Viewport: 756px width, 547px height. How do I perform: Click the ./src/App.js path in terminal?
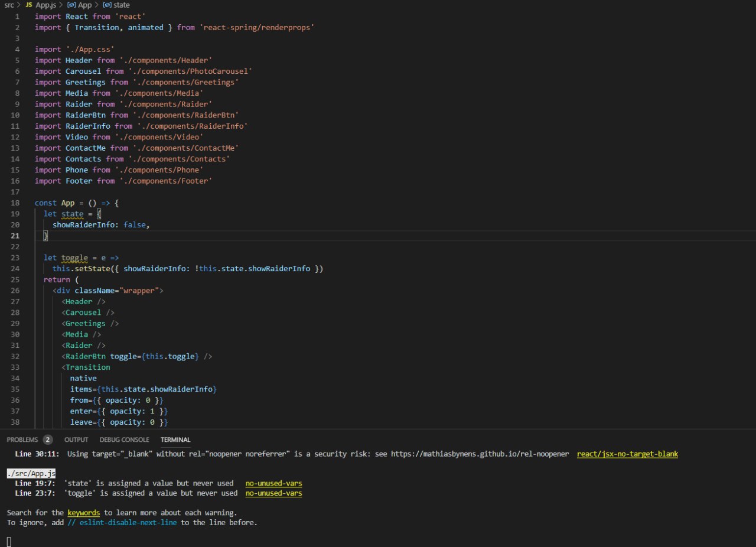[31, 474]
